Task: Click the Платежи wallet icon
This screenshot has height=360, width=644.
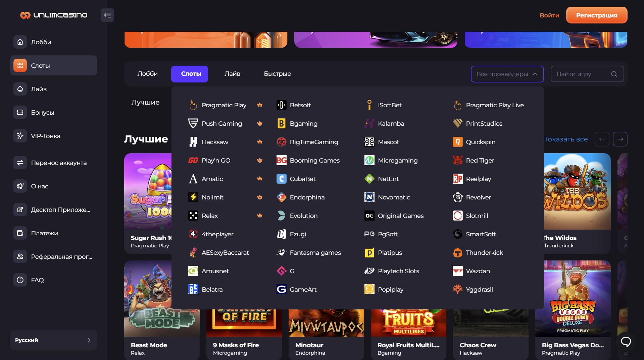Action: 20,233
